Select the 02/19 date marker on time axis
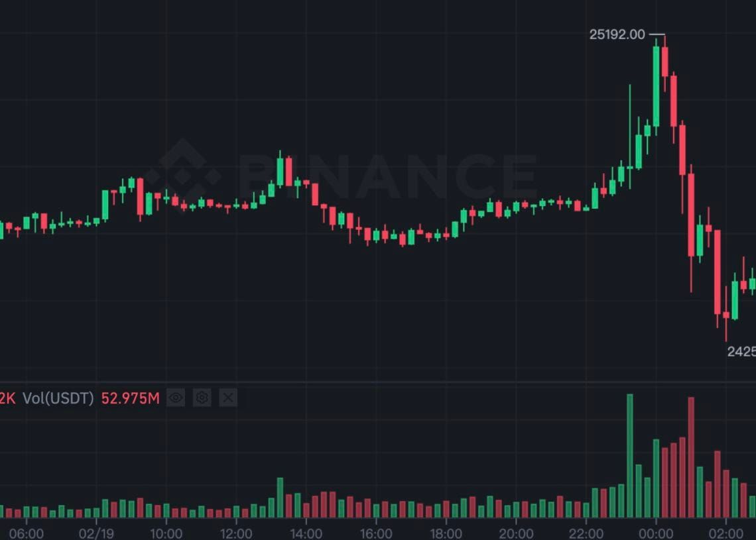 (97, 532)
